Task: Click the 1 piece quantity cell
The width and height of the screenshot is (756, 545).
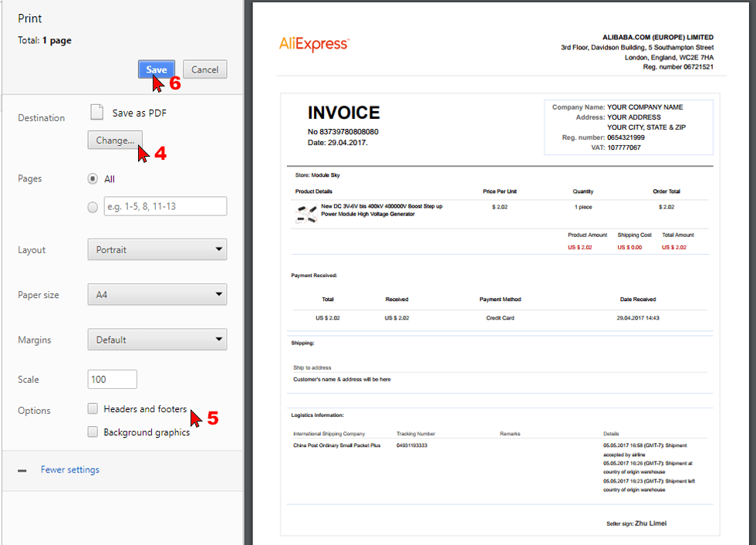Action: point(583,207)
